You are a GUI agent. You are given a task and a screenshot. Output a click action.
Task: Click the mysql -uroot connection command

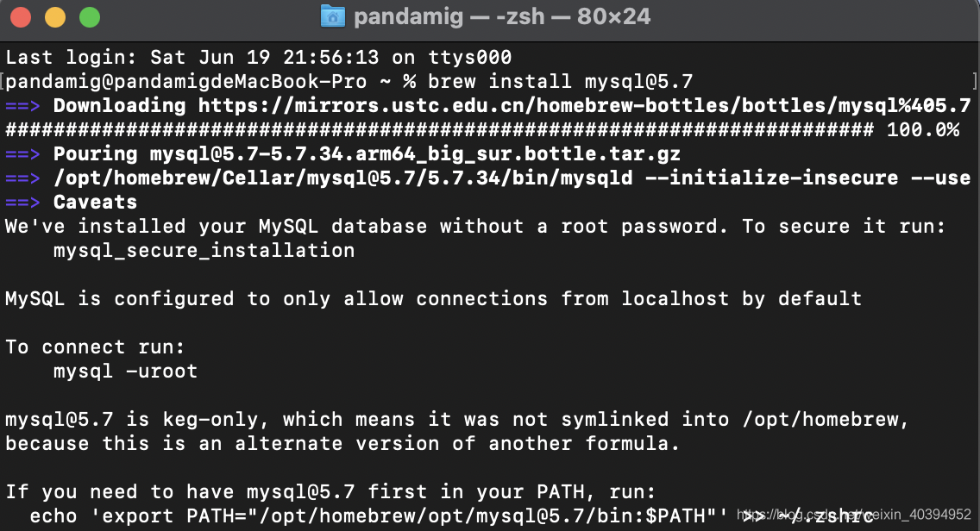[127, 371]
